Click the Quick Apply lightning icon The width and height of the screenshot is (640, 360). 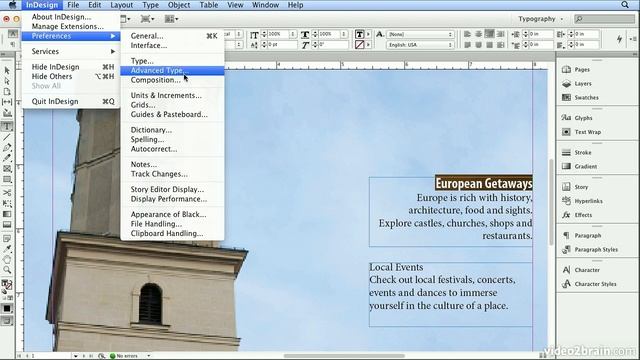coord(619,39)
